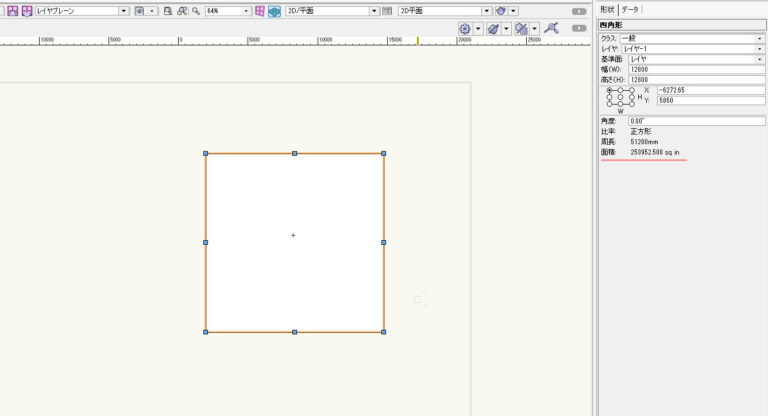Click the fit to page area icon
This screenshot has width=768, height=416.
(168, 10)
